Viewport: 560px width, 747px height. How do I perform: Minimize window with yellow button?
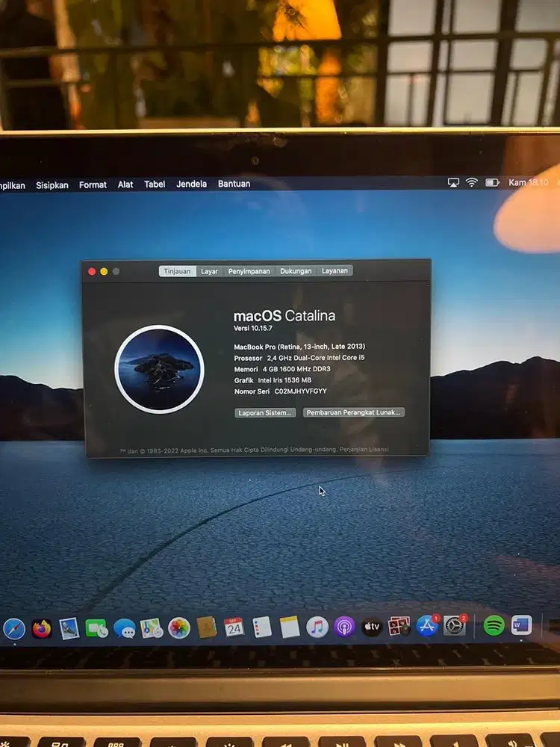(104, 272)
